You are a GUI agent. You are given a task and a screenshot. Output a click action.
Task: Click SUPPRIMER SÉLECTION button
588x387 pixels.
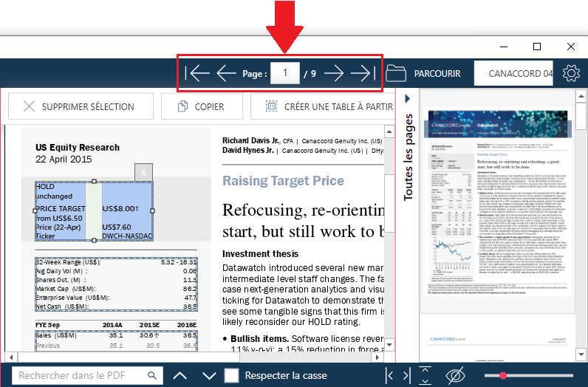point(81,106)
